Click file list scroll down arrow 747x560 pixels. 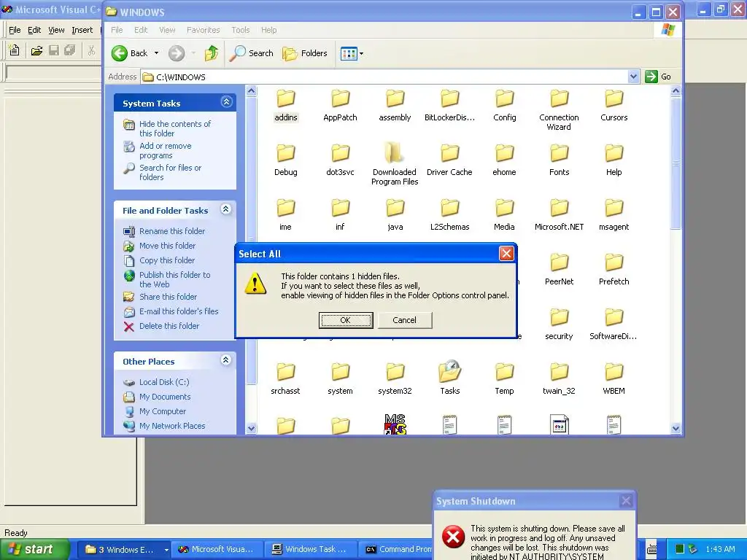coord(676,428)
